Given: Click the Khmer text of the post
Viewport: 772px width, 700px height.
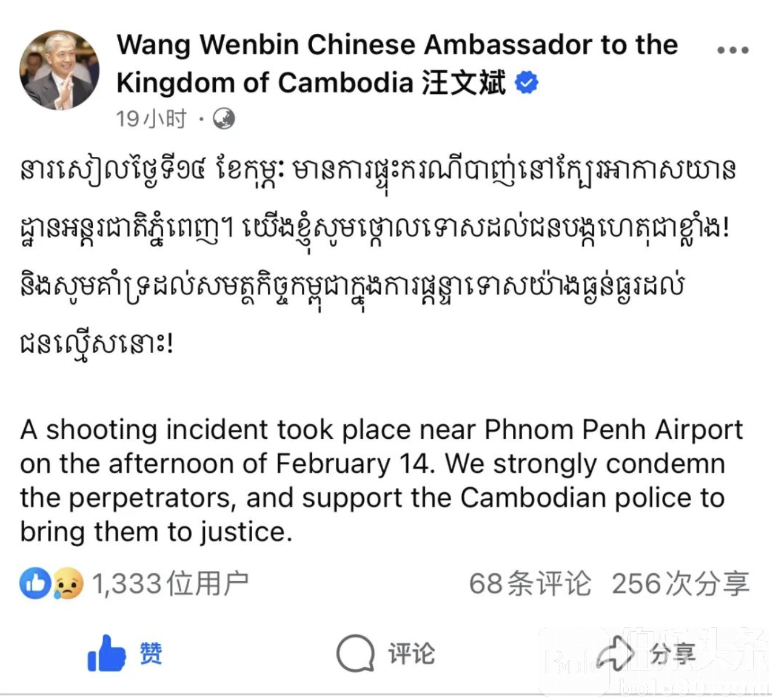Looking at the screenshot, I should (378, 257).
